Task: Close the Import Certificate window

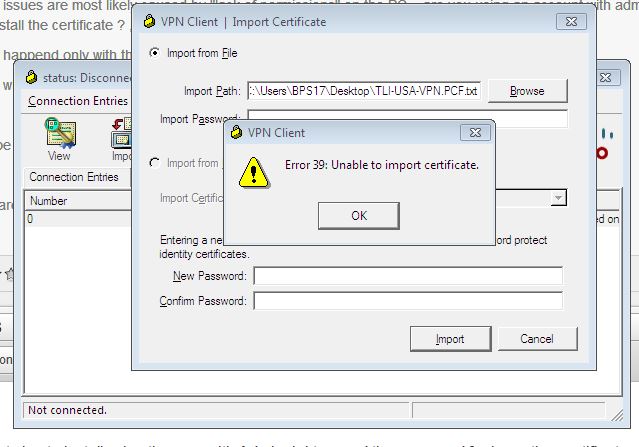Action: coord(571,22)
